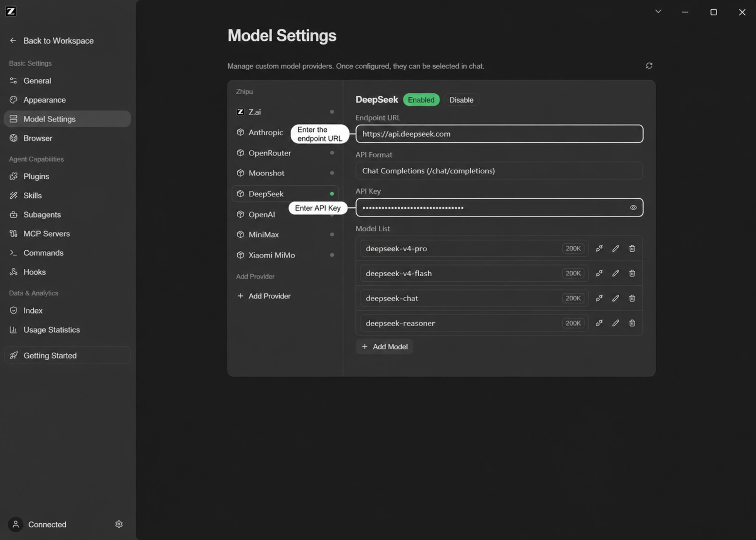Go Back to Workspace
This screenshot has width=756, height=540.
click(52, 41)
